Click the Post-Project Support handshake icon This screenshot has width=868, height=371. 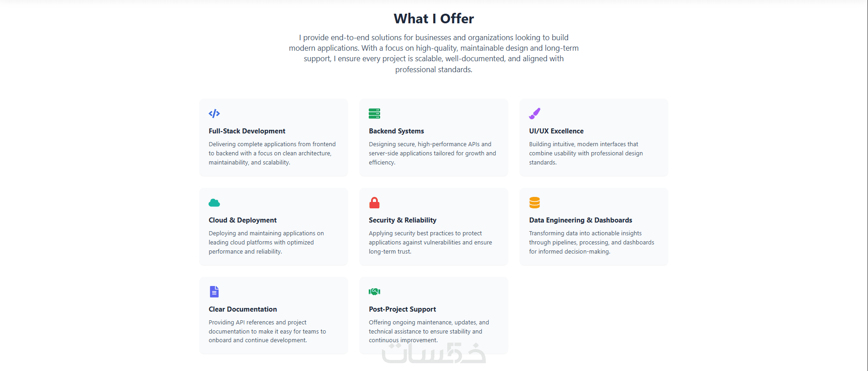point(374,291)
